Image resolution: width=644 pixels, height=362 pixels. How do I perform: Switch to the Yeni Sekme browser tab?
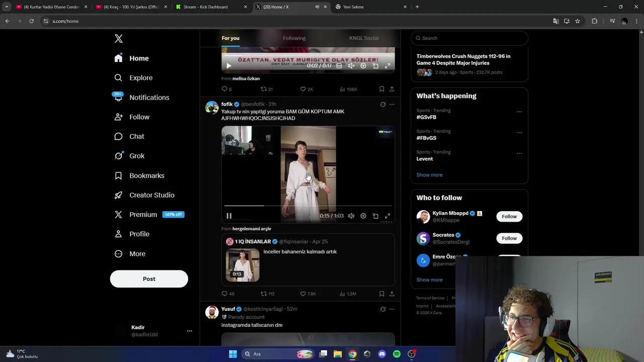[x=371, y=7]
